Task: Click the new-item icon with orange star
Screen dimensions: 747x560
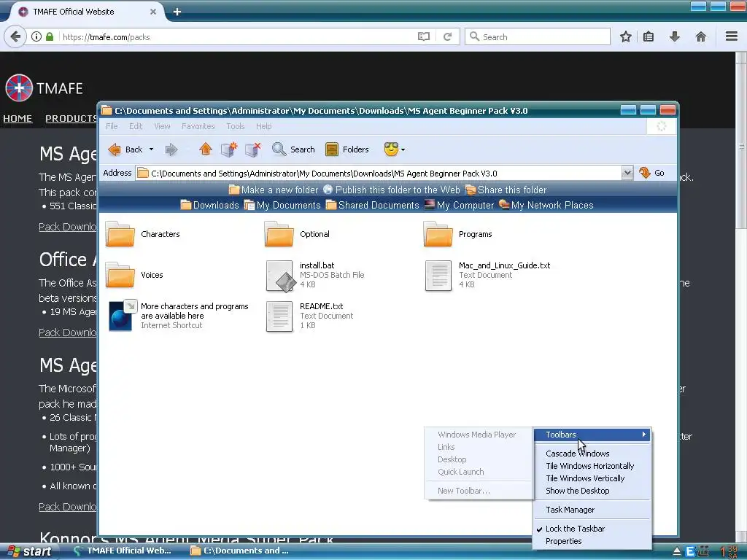Action: pyautogui.click(x=228, y=149)
